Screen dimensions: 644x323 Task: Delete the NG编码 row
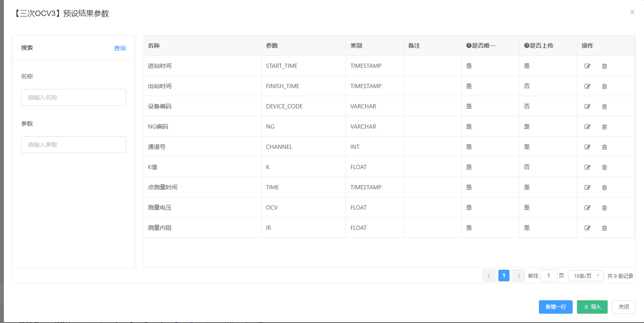tap(604, 127)
